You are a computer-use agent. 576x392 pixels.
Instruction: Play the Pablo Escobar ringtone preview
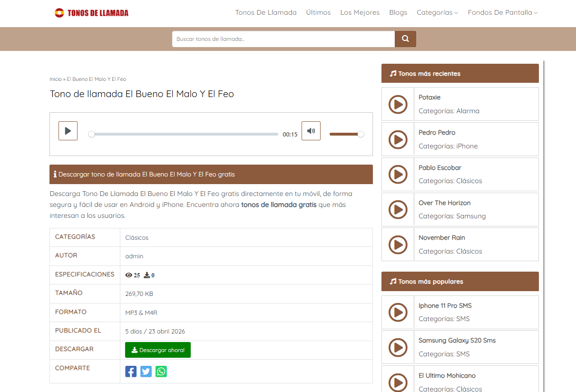[398, 175]
